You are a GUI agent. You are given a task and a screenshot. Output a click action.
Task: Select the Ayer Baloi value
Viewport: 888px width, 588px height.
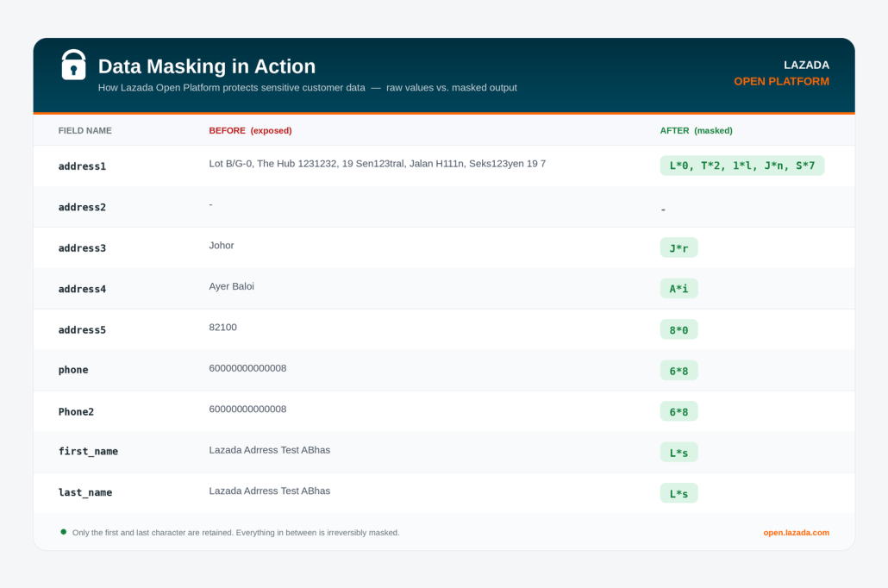232,286
